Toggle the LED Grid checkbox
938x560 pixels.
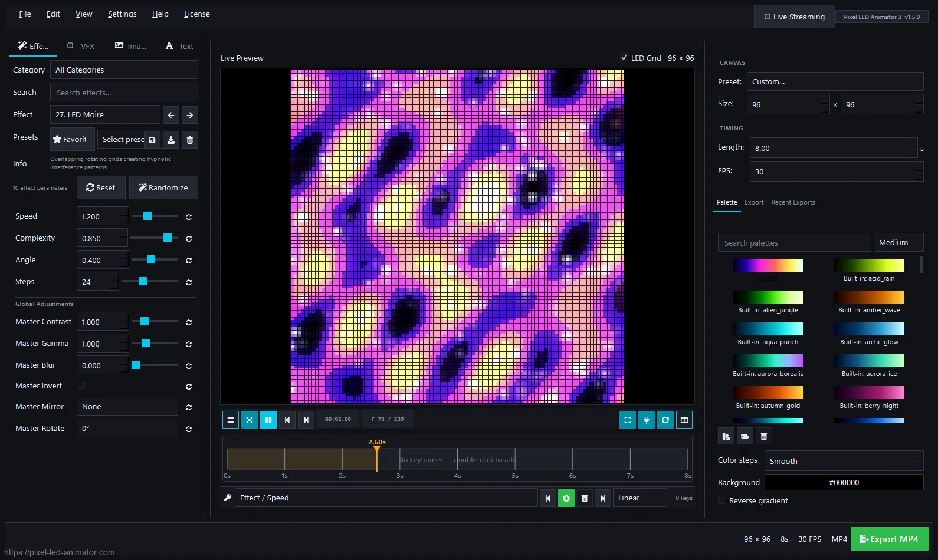[624, 58]
